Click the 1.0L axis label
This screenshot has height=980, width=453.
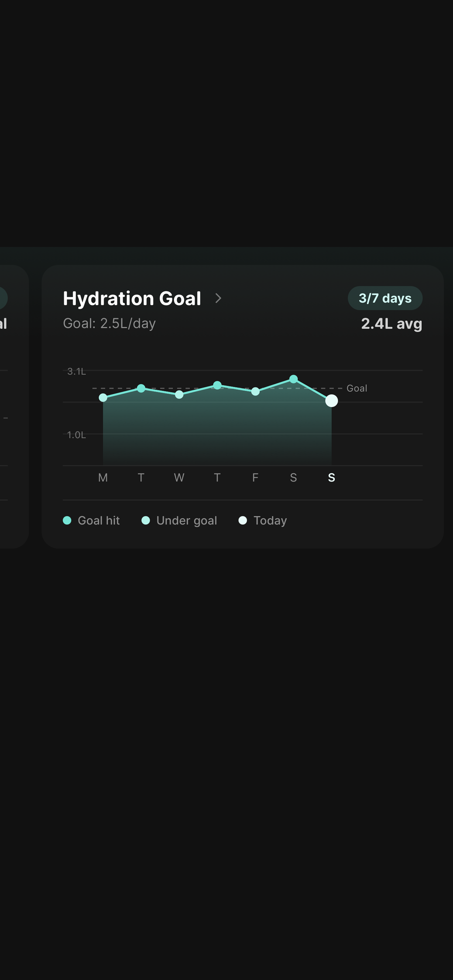tap(76, 435)
